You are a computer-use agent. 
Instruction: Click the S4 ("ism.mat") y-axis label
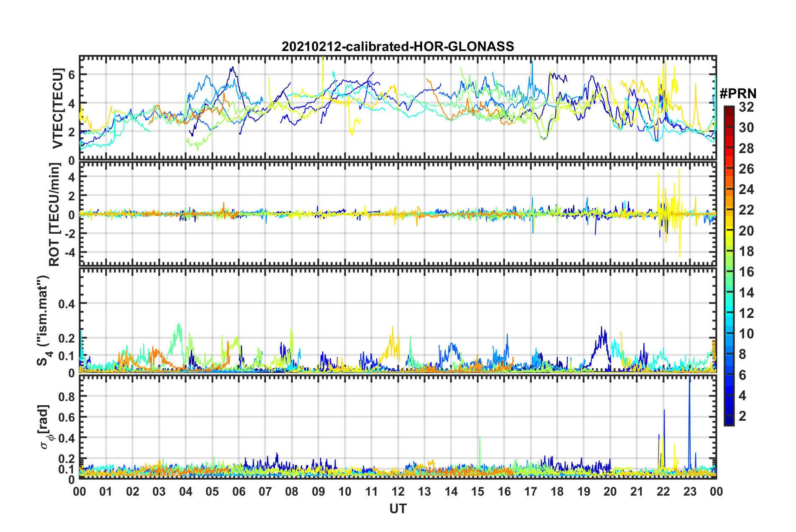(x=44, y=321)
